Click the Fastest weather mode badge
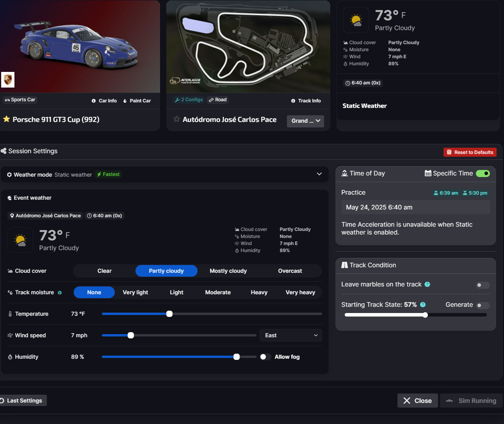Screen dimensions: 504x424 point(108,174)
